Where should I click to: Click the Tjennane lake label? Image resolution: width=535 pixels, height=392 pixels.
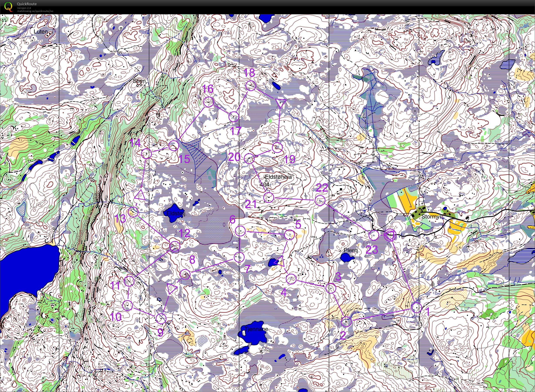(x=257, y=329)
